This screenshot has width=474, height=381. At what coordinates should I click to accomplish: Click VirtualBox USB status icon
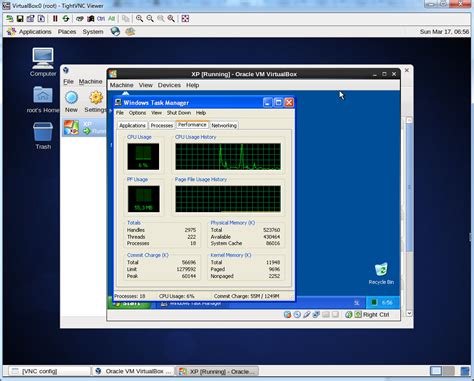[x=307, y=315]
